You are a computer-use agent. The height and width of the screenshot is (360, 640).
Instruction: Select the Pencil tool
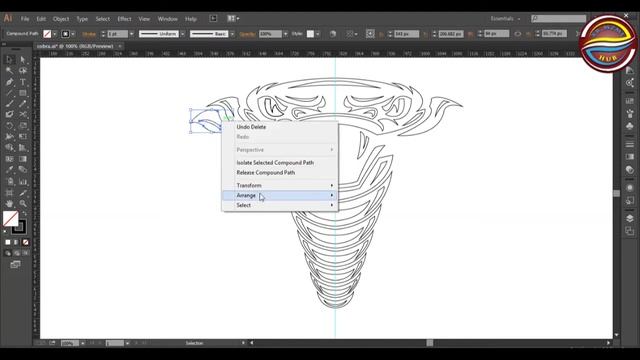[x=23, y=104]
